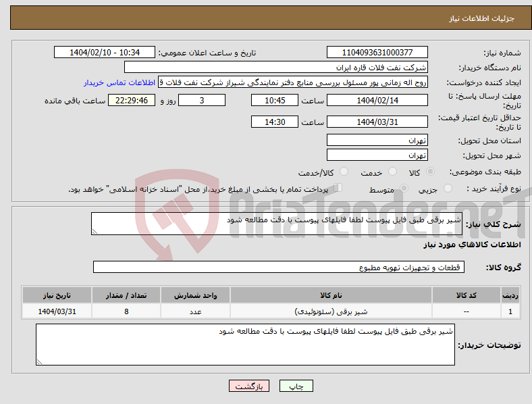Click the request creator field روح اله زمانی پور

pos(293,82)
